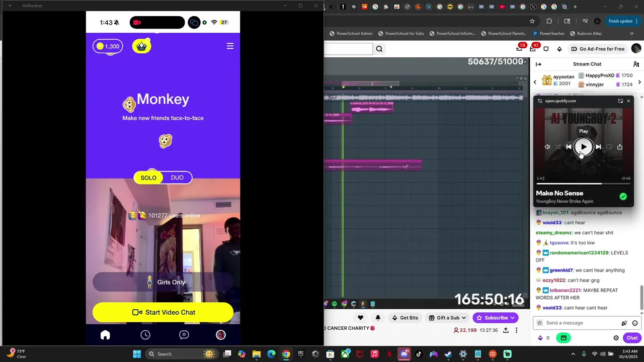Click green saved checkmark for Make No Sense
Image resolution: width=644 pixels, height=362 pixels.
click(623, 197)
